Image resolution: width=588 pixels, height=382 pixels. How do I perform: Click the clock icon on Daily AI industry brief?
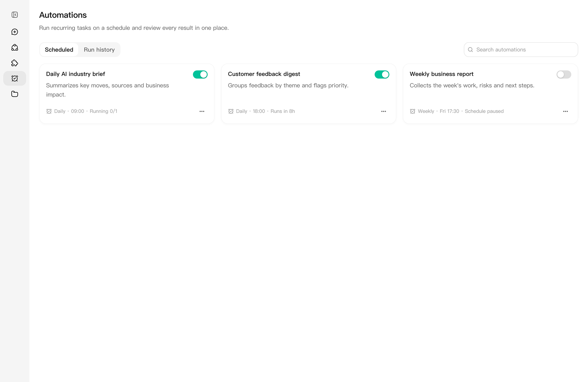49,111
